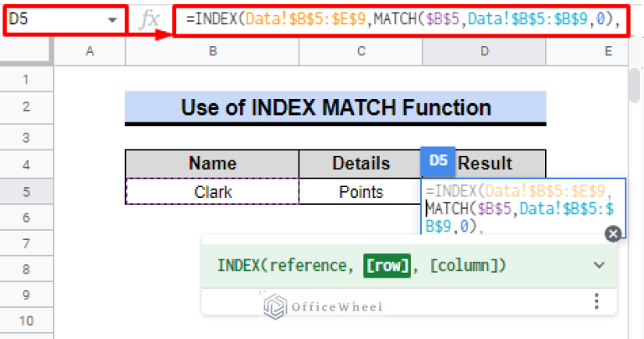Open the Name Box dropdown arrow
The image size is (644, 339).
112,20
